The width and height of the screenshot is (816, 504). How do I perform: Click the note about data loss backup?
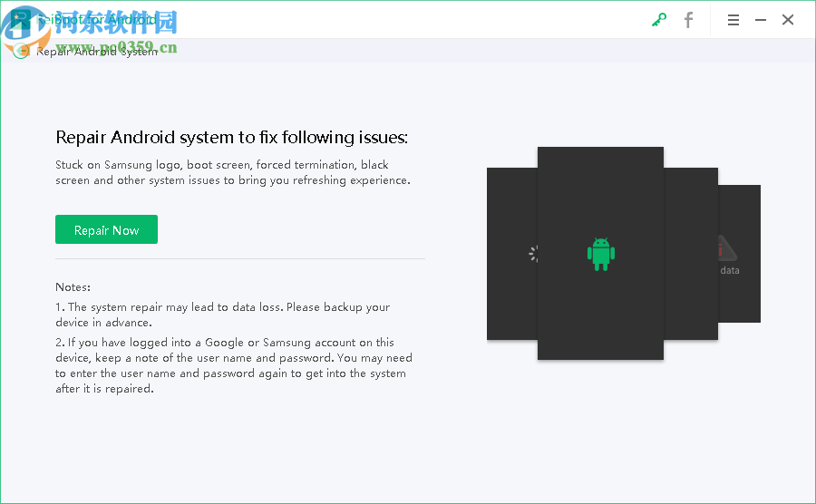[223, 315]
